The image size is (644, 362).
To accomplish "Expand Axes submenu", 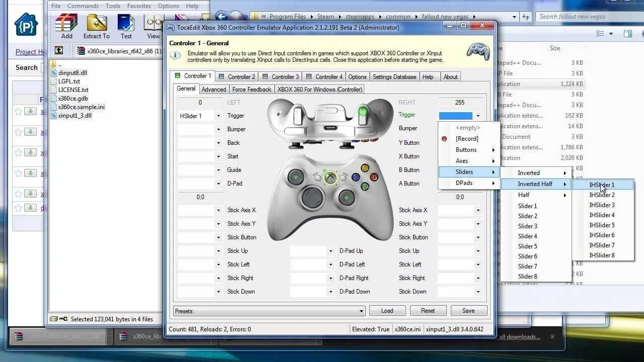I will click(468, 161).
